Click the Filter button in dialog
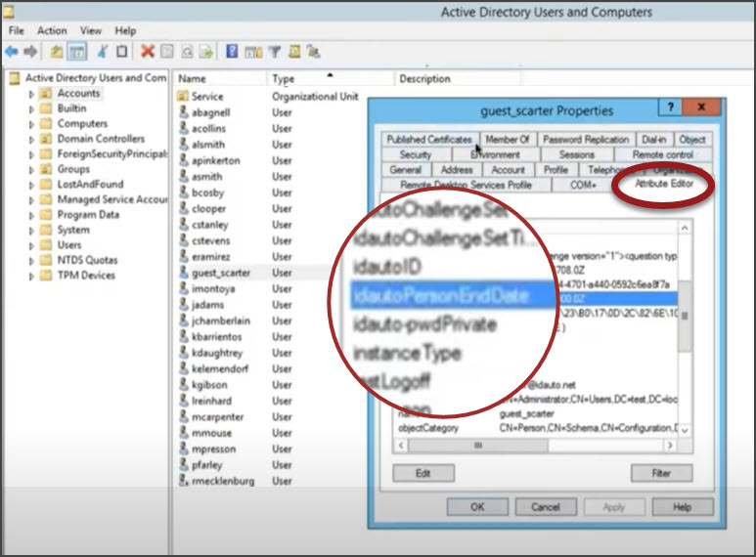Screen dimensions: 756x557 click(661, 473)
